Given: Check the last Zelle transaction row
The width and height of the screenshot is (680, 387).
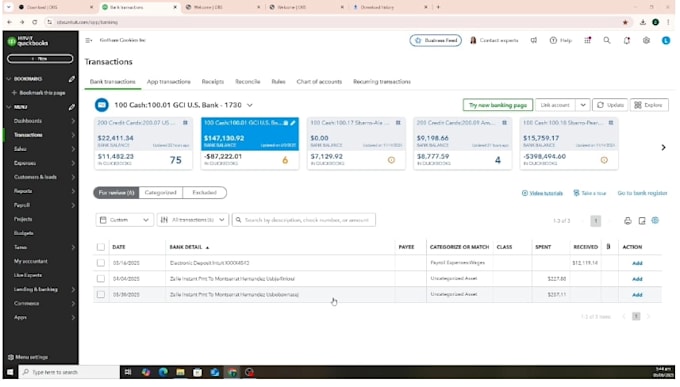Looking at the screenshot, I should click(x=101, y=295).
